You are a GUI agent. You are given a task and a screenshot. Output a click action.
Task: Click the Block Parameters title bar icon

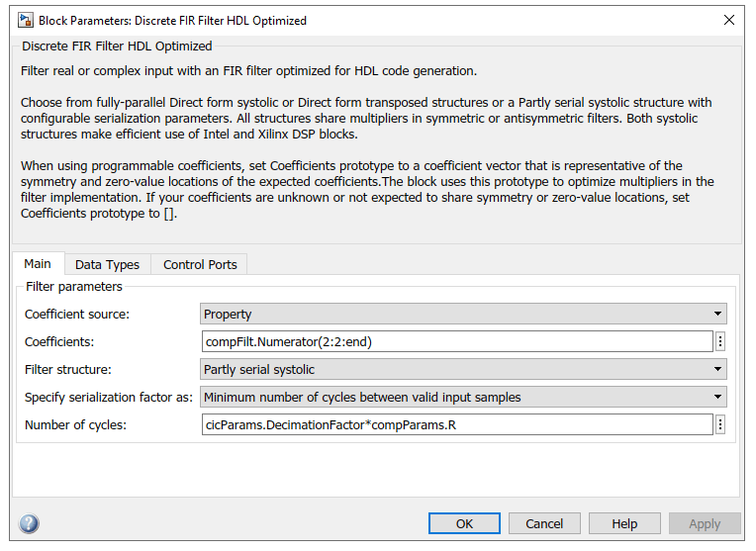21,20
